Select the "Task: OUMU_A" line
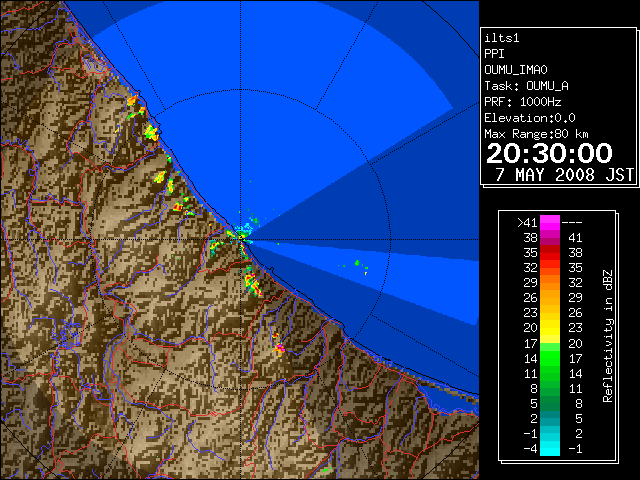The height and width of the screenshot is (480, 640). 526,86
